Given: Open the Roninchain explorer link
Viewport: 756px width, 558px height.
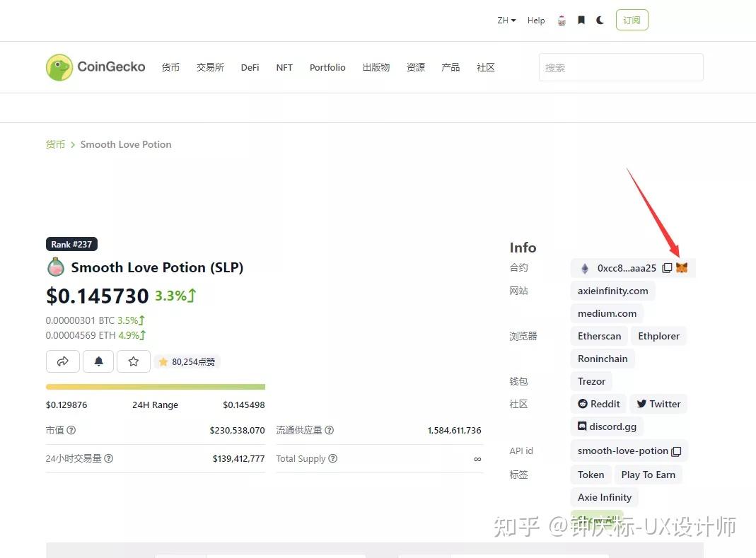Looking at the screenshot, I should pyautogui.click(x=603, y=359).
